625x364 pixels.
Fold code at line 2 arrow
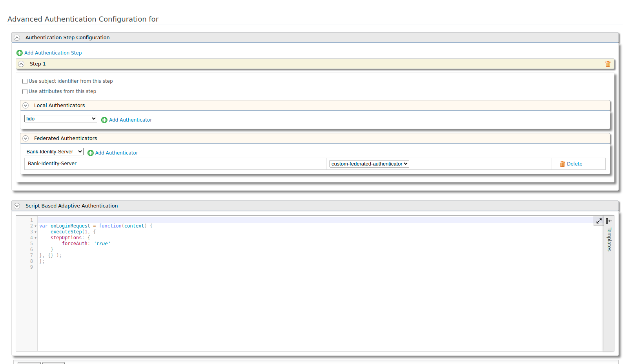pos(36,226)
